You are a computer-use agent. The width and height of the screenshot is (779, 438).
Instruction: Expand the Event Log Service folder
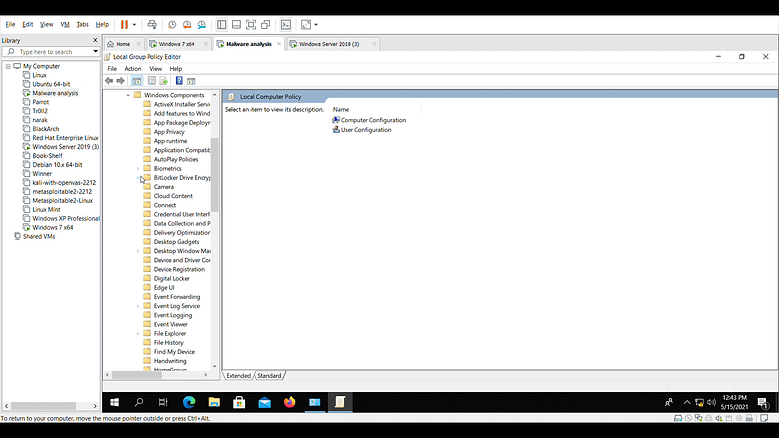[x=138, y=306]
